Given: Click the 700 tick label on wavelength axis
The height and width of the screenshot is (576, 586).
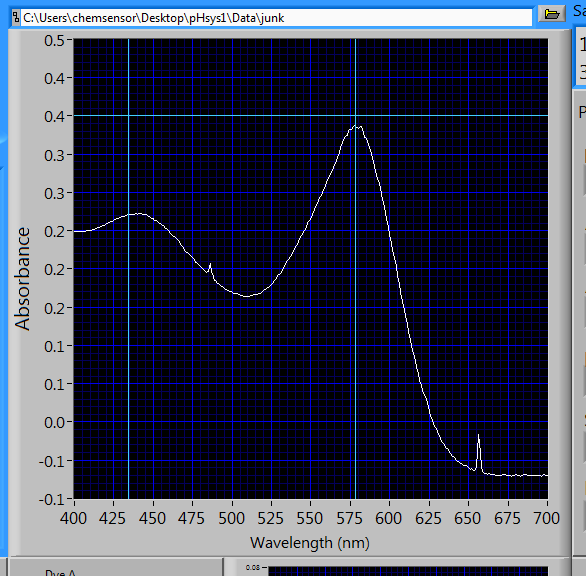Looking at the screenshot, I should [547, 518].
